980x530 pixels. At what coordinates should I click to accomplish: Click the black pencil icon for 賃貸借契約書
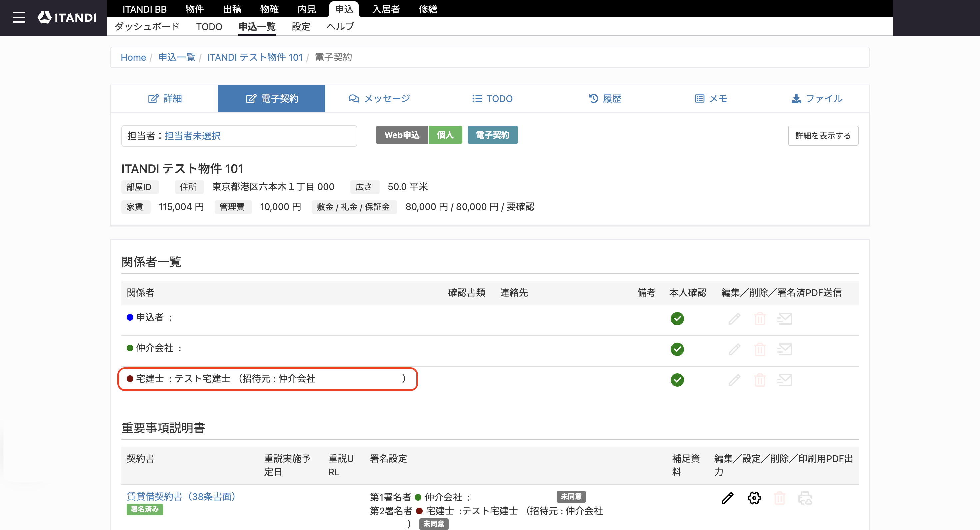point(727,498)
